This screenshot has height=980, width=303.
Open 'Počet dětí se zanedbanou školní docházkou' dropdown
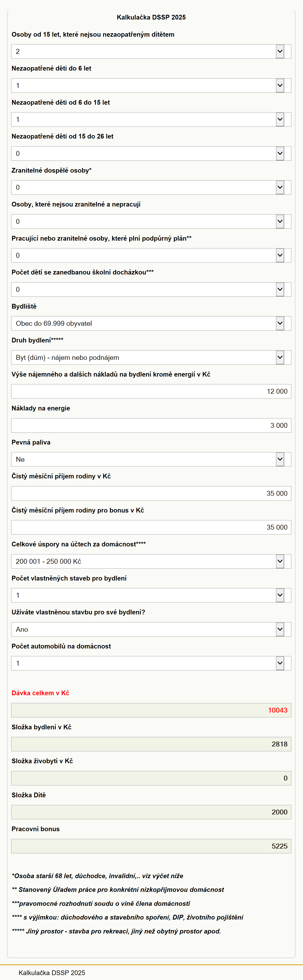tap(151, 289)
